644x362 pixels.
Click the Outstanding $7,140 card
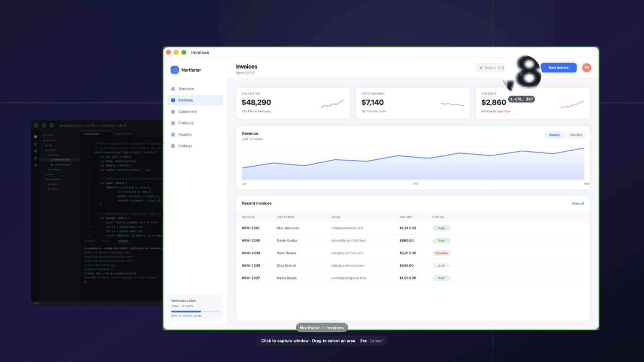click(413, 103)
